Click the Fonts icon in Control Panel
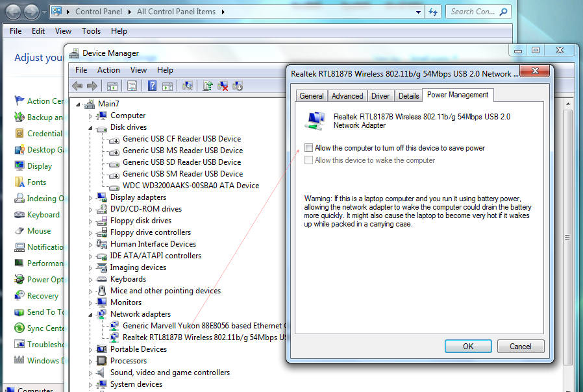Screen dimensions: 583x392 tap(19, 182)
